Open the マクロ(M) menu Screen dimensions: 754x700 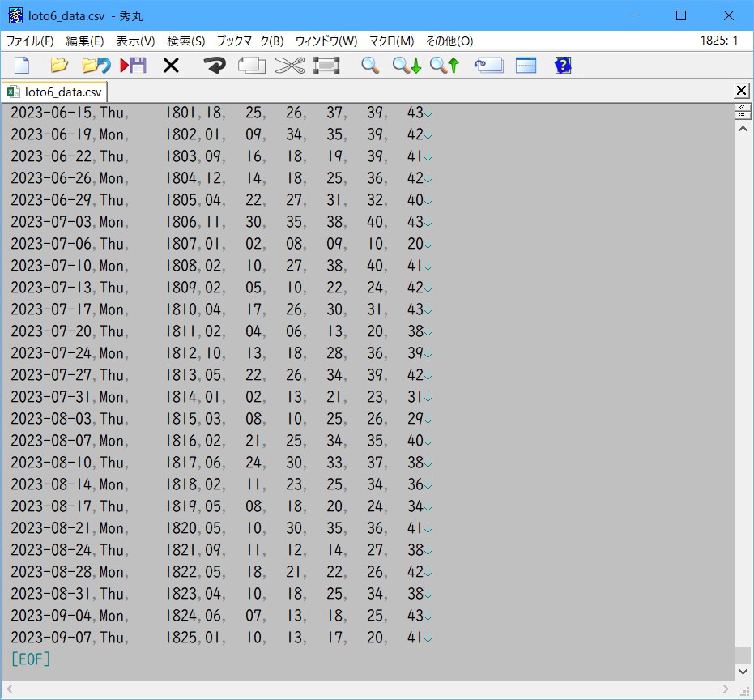(x=391, y=41)
